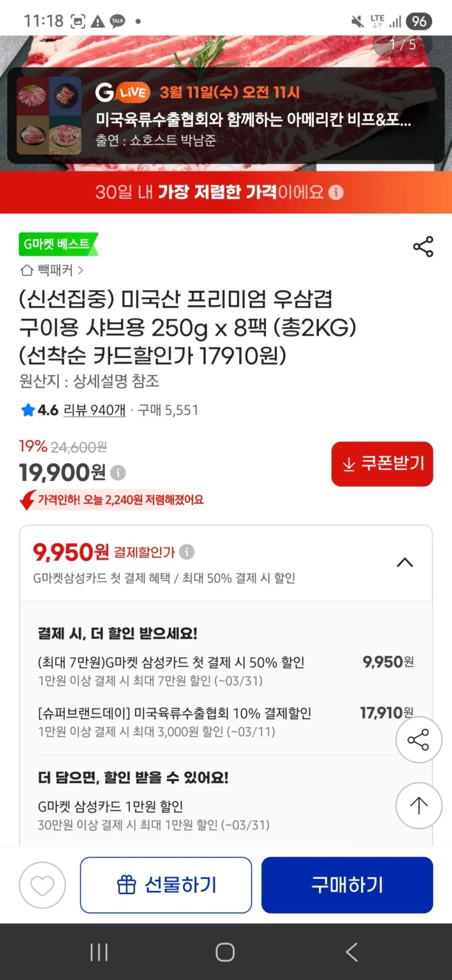The height and width of the screenshot is (980, 452).
Task: Tap the 쿠폰받기 coupon download button
Action: pos(382,464)
